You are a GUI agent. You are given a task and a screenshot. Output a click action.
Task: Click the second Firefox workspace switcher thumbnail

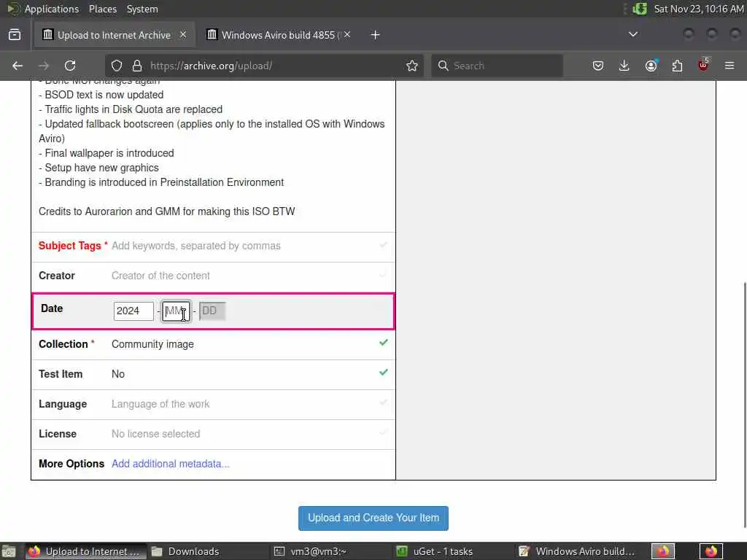711,551
